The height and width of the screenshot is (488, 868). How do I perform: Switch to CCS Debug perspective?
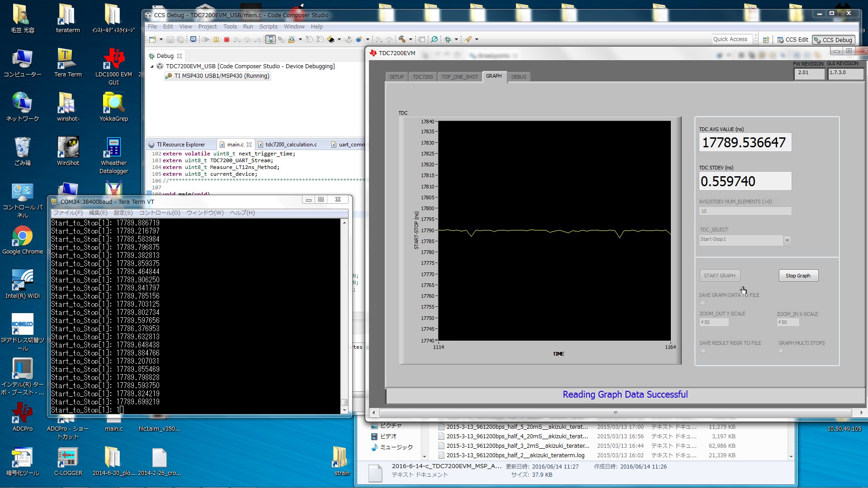[833, 40]
